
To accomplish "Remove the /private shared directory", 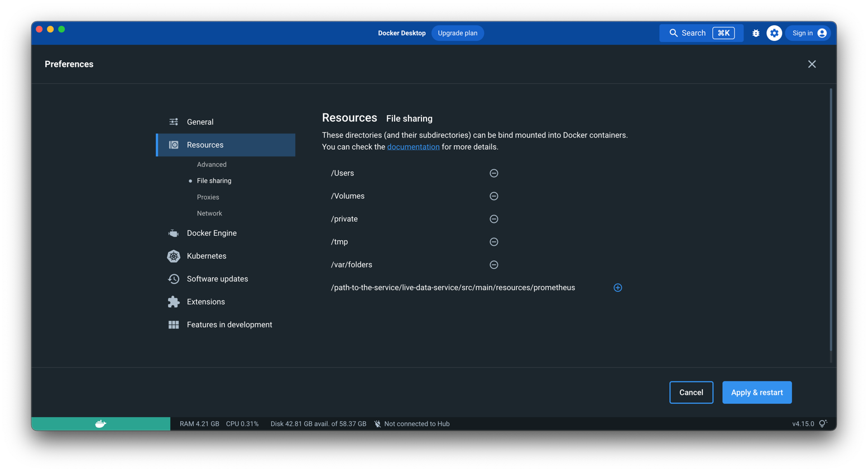I will (x=493, y=219).
